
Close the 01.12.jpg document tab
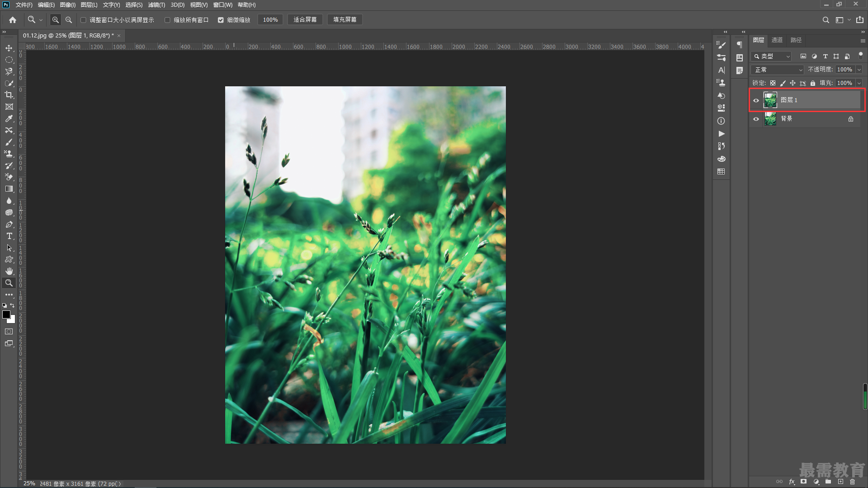[x=119, y=36]
